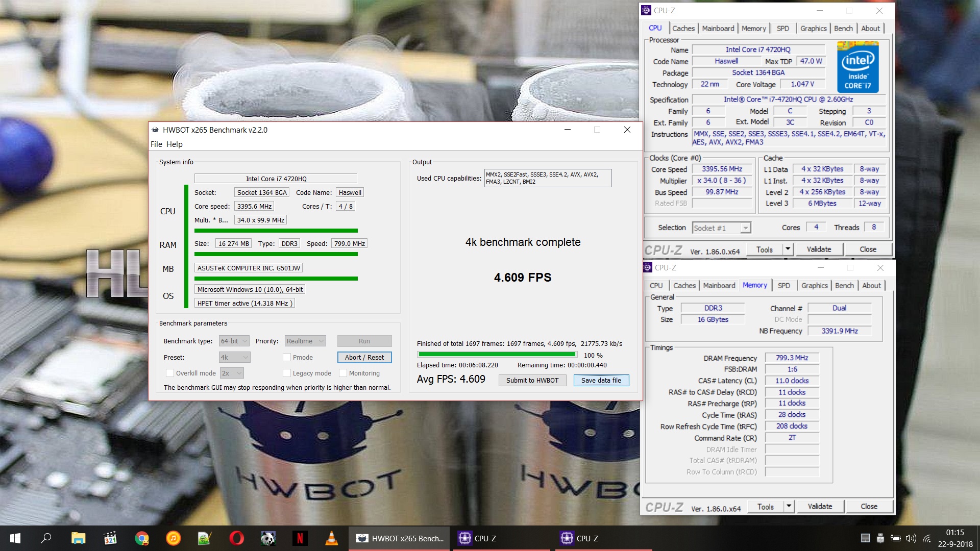Expand Tools arrow in bottom CPU-Z
Viewport: 980px width, 551px height.
(x=789, y=507)
